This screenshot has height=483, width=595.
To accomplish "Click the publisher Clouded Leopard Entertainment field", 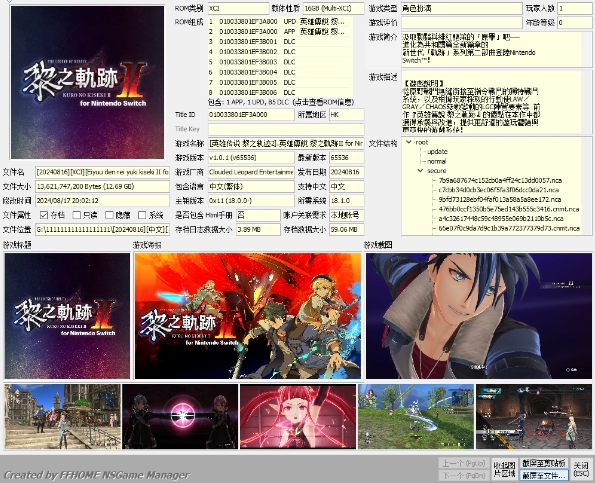I will 251,172.
